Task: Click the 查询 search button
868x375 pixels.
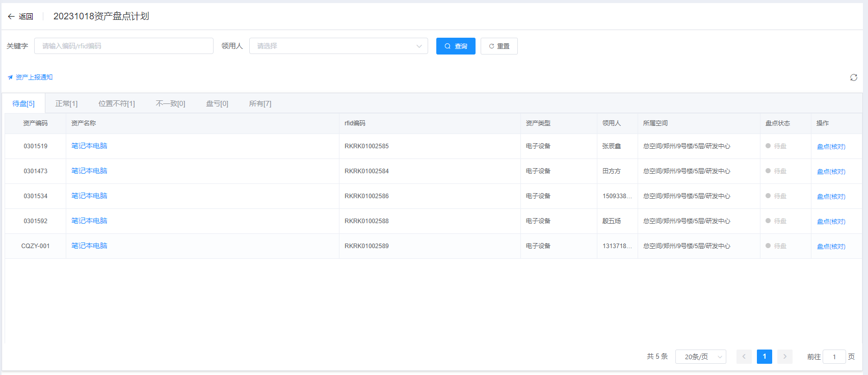Action: (x=456, y=46)
